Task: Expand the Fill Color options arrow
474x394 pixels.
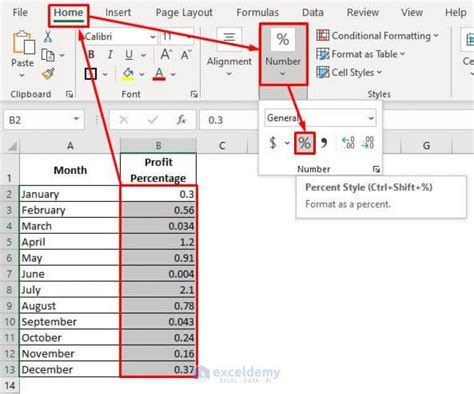Action: point(142,74)
